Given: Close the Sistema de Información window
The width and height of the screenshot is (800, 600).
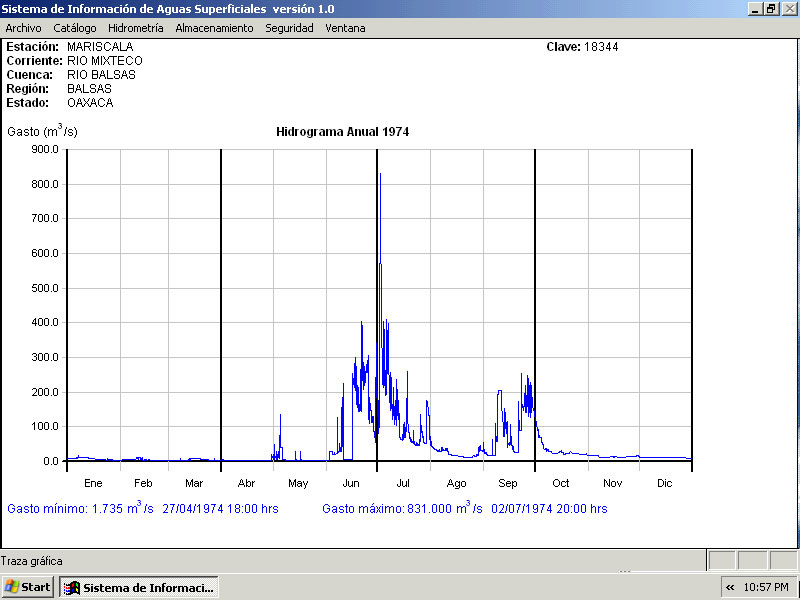Looking at the screenshot, I should point(788,8).
